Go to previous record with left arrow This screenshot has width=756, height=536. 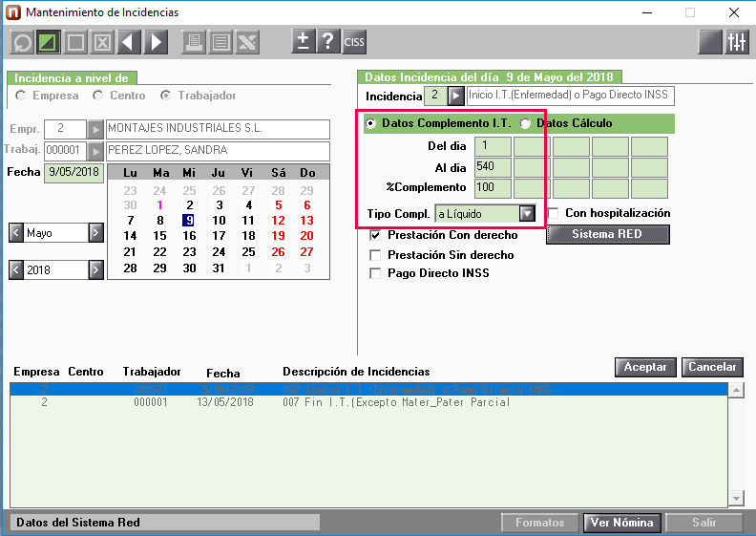pyautogui.click(x=128, y=42)
